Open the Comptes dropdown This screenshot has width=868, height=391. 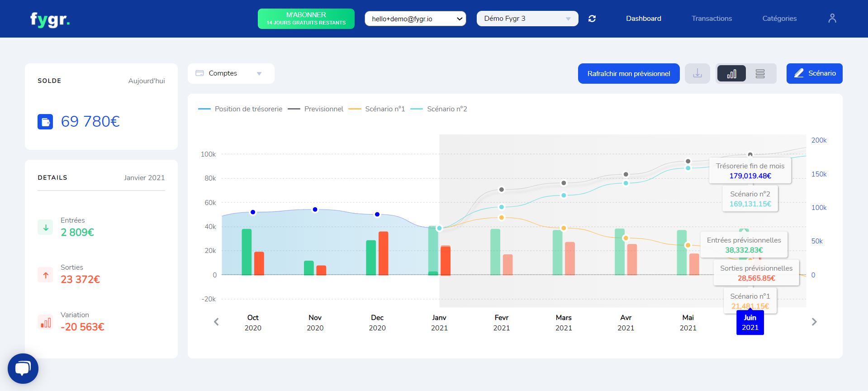(x=231, y=73)
